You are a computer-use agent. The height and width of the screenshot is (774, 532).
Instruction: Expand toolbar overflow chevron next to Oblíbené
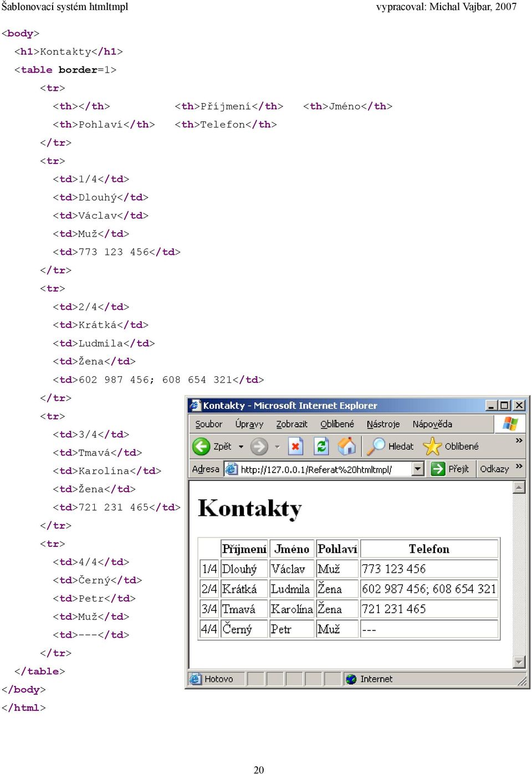coord(519,440)
